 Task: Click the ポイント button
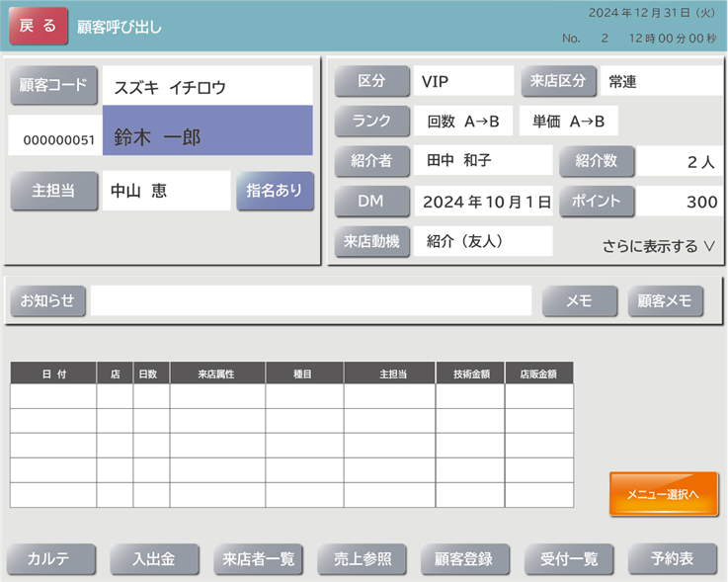click(597, 202)
